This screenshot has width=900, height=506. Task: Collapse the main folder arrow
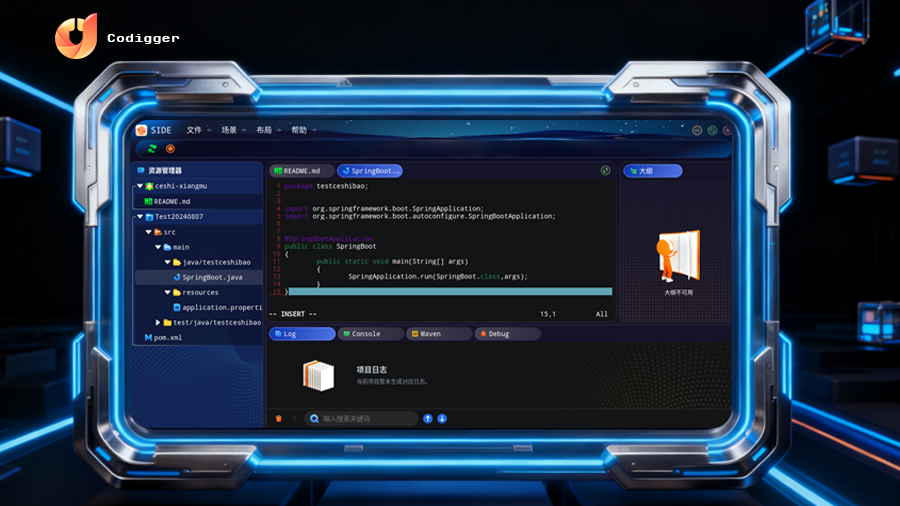pos(158,247)
